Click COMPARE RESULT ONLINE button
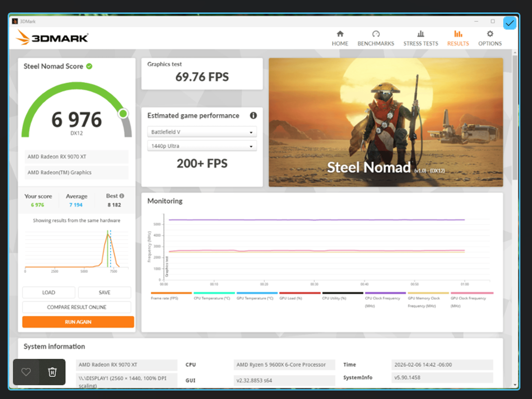Screen dimensions: 532x399 tap(77, 307)
